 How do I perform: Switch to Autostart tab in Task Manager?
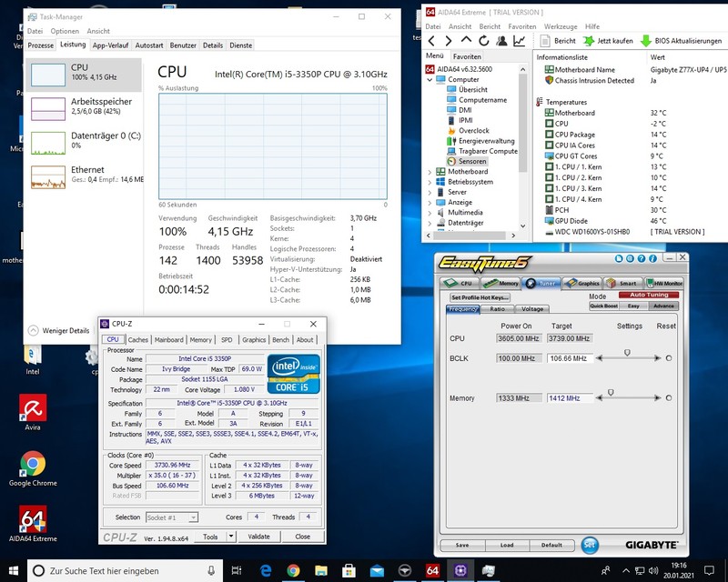[x=149, y=45]
